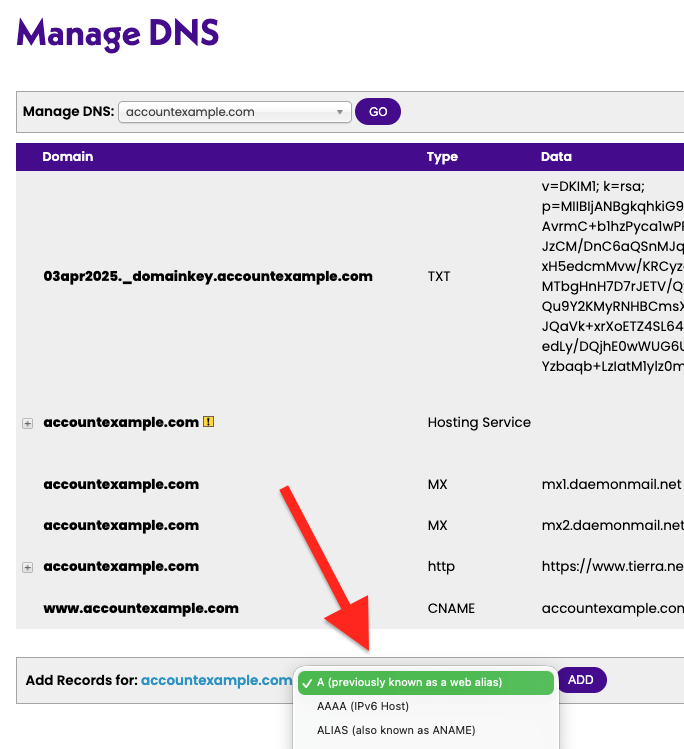This screenshot has height=749, width=684.
Task: Open the Manage DNS domain dropdown
Action: point(234,112)
